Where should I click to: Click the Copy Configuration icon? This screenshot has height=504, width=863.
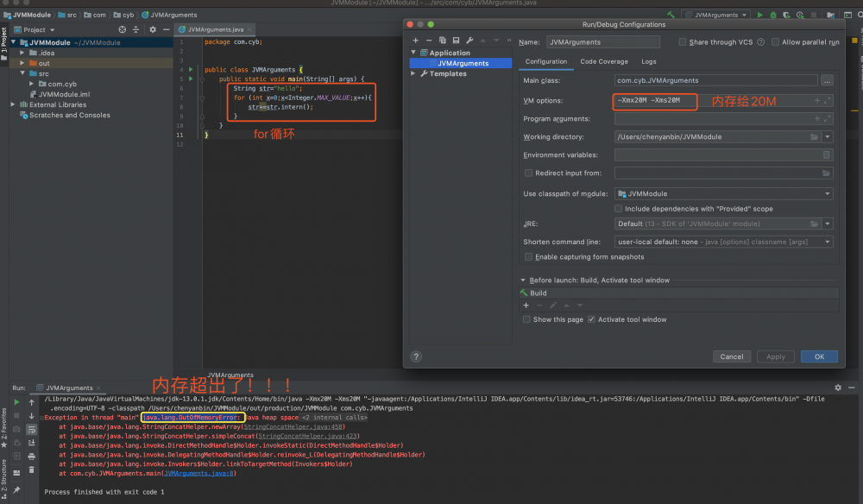click(x=443, y=41)
